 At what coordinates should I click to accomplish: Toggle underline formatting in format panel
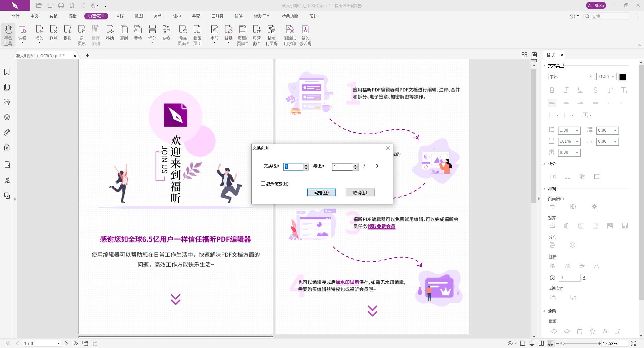[x=580, y=90]
